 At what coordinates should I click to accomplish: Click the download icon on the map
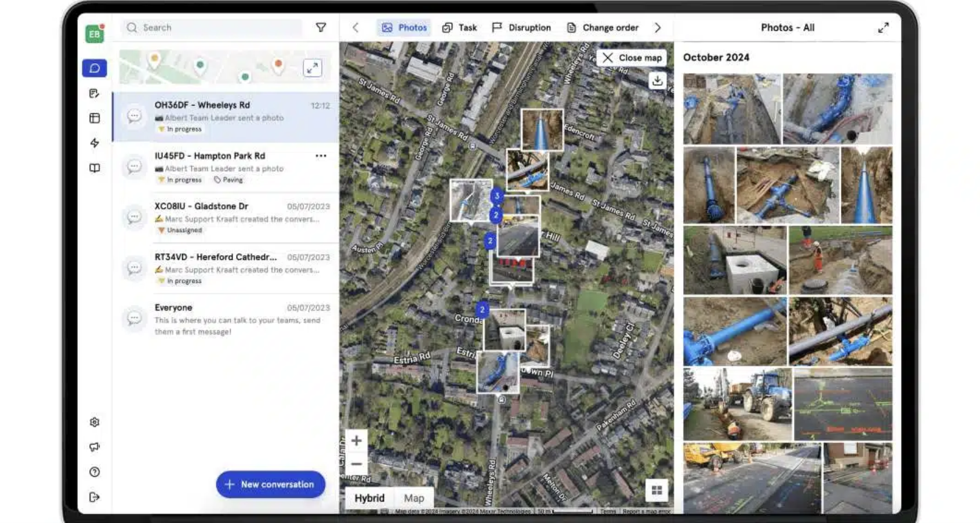click(x=657, y=81)
